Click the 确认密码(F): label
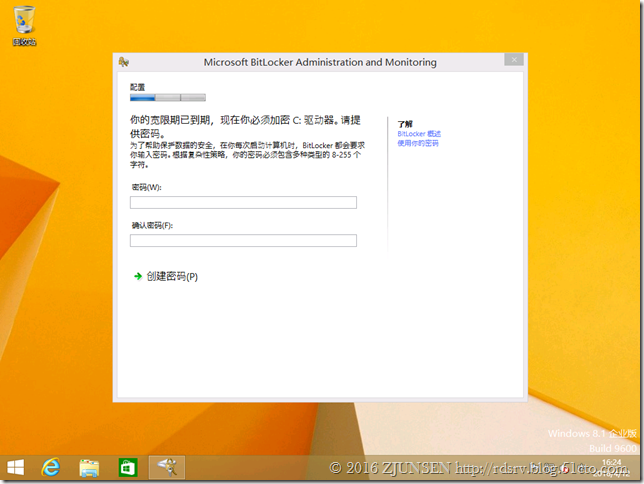 [152, 225]
